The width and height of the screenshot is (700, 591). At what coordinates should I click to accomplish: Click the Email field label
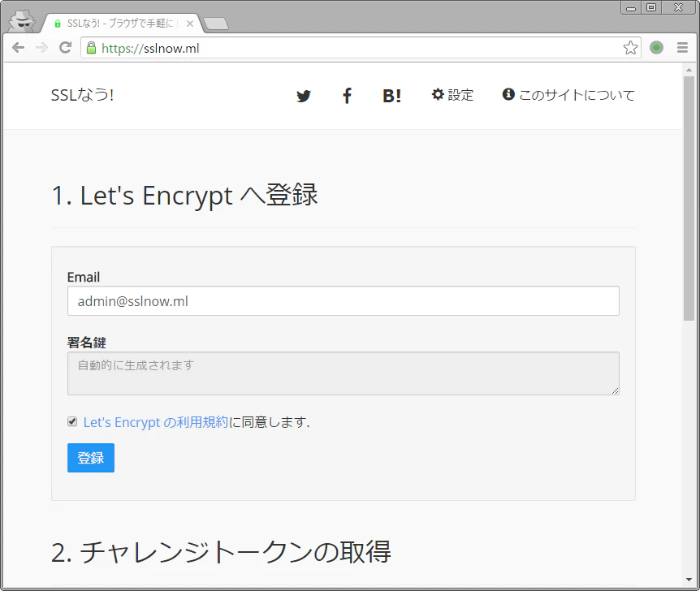(x=84, y=277)
